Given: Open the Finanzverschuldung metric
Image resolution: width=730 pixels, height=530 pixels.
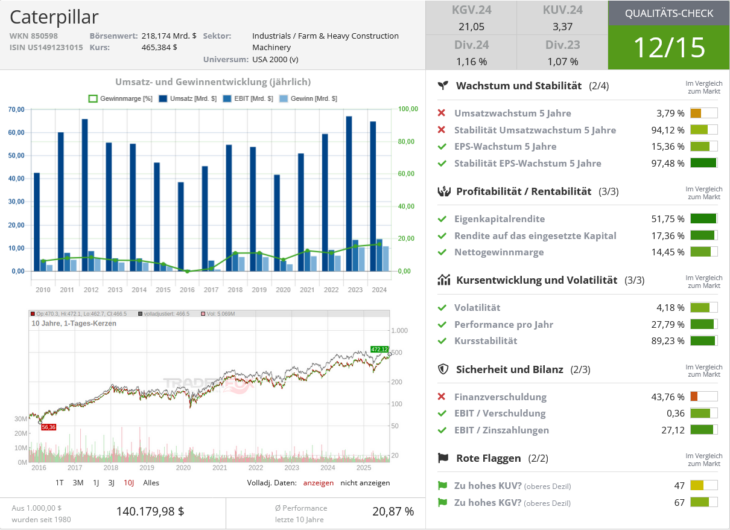Looking at the screenshot, I should [x=500, y=397].
